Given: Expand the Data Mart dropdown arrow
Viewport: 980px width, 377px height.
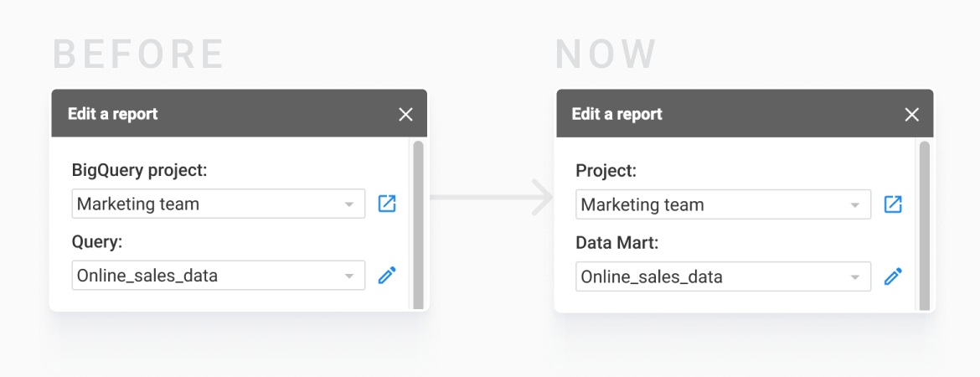Looking at the screenshot, I should tap(855, 277).
